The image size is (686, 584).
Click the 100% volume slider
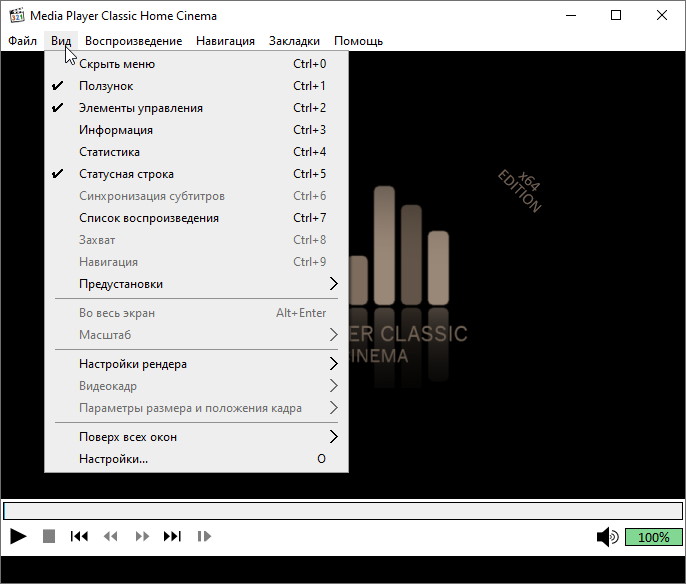tap(654, 537)
